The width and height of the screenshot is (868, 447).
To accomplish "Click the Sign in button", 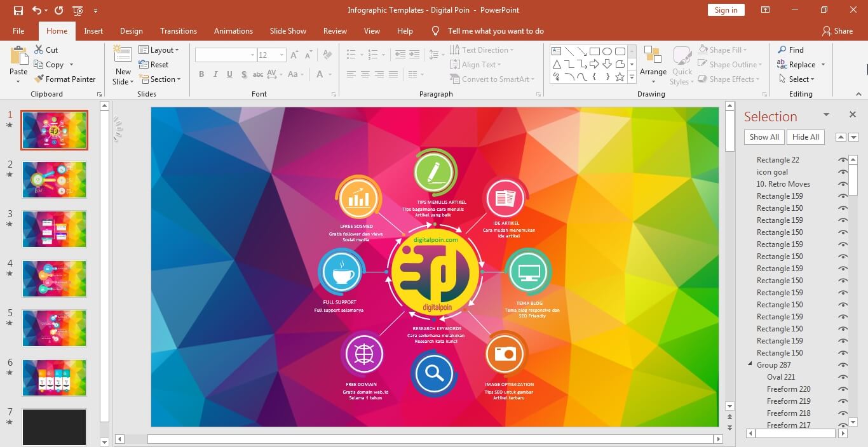I will [726, 10].
